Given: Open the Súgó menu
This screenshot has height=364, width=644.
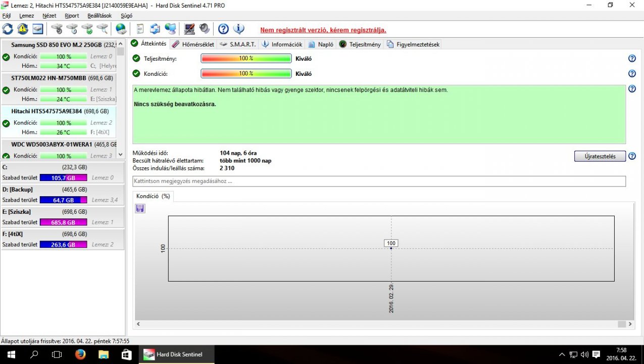Looking at the screenshot, I should click(127, 16).
